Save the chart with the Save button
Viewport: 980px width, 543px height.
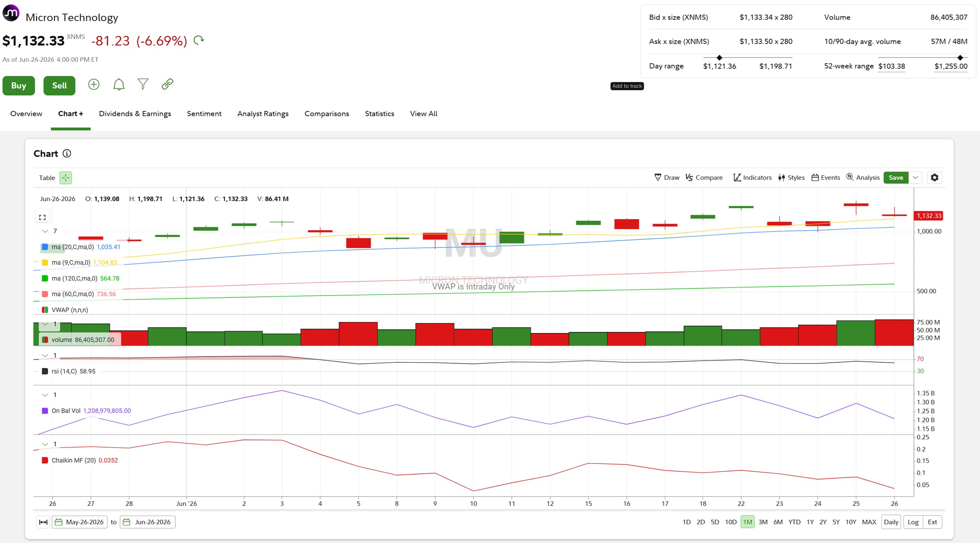[896, 177]
